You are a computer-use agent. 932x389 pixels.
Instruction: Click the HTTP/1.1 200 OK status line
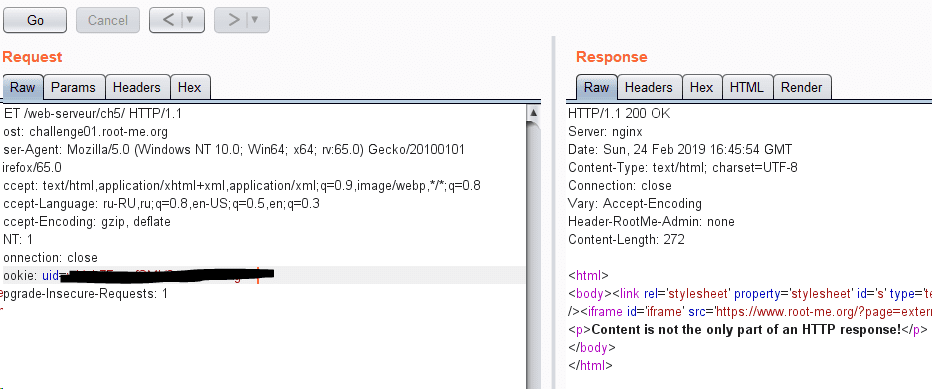(619, 113)
